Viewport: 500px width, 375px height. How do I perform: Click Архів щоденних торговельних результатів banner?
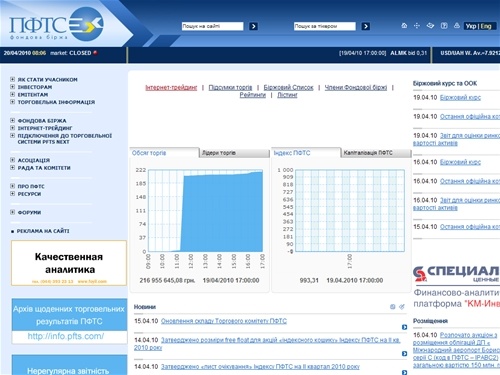[69, 321]
